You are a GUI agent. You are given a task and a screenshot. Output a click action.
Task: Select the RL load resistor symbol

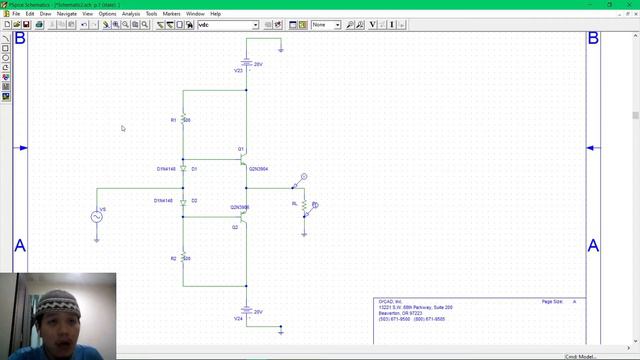304,205
